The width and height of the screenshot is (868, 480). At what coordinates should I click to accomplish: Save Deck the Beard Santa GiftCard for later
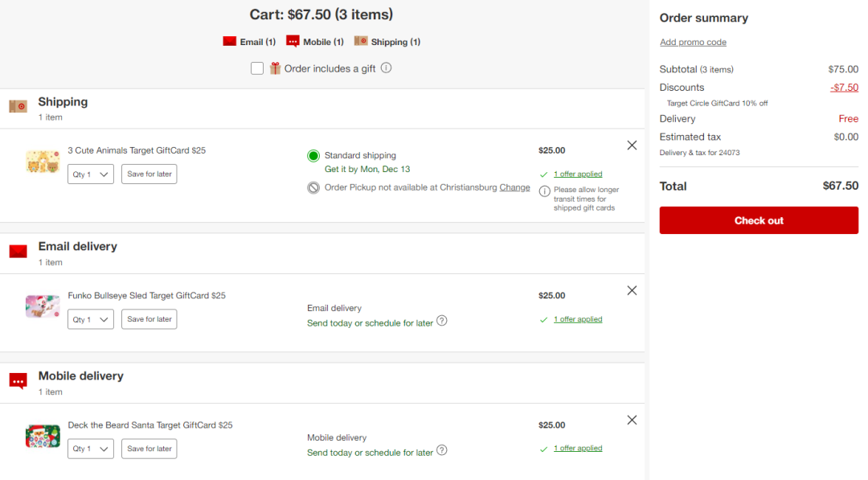(x=149, y=449)
